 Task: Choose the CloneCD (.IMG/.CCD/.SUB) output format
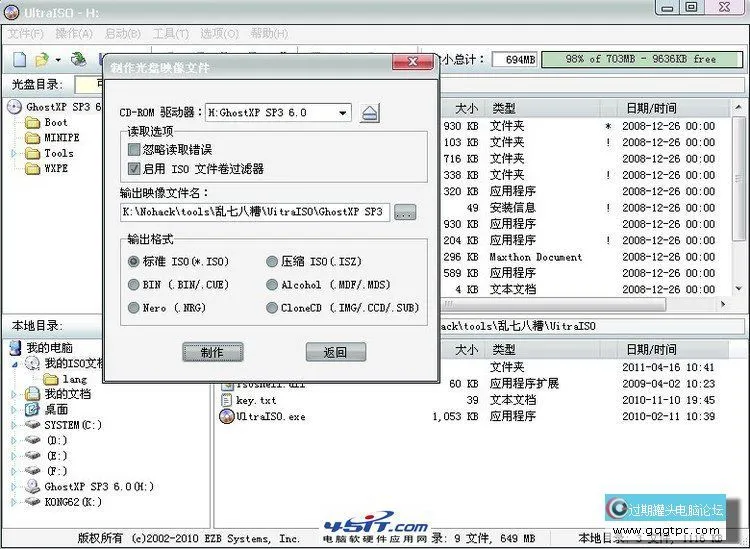point(272,307)
